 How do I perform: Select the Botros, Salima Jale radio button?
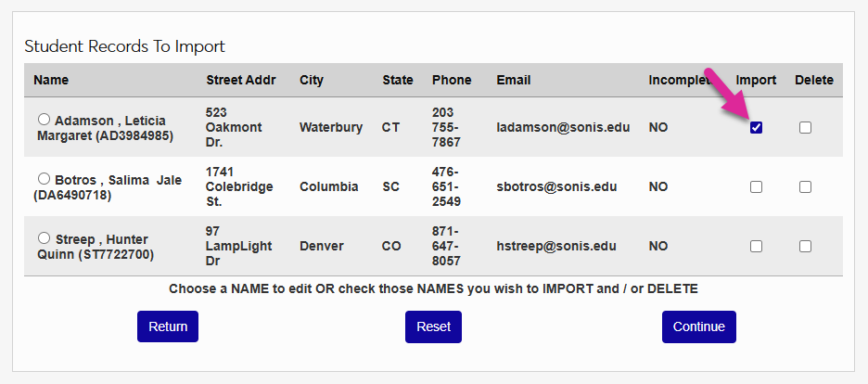pyautogui.click(x=44, y=179)
